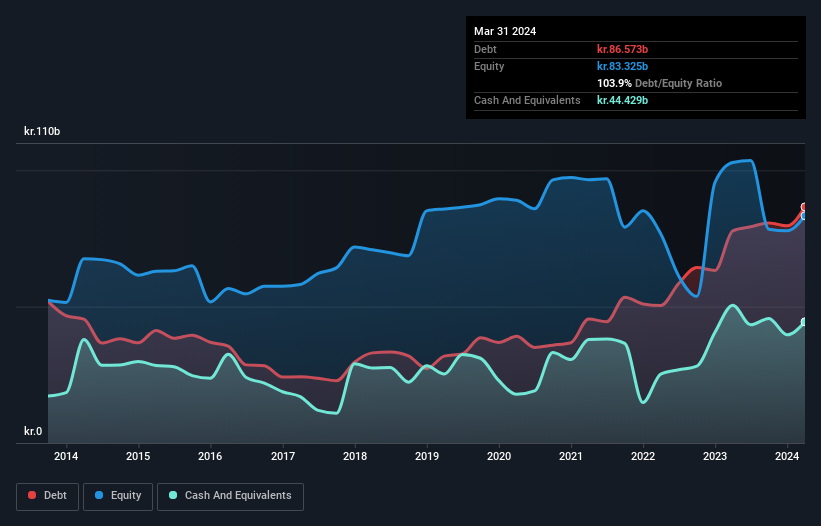This screenshot has height=526, width=821.
Task: Click the Mar 31 2024 tooltip date
Action: coord(505,31)
